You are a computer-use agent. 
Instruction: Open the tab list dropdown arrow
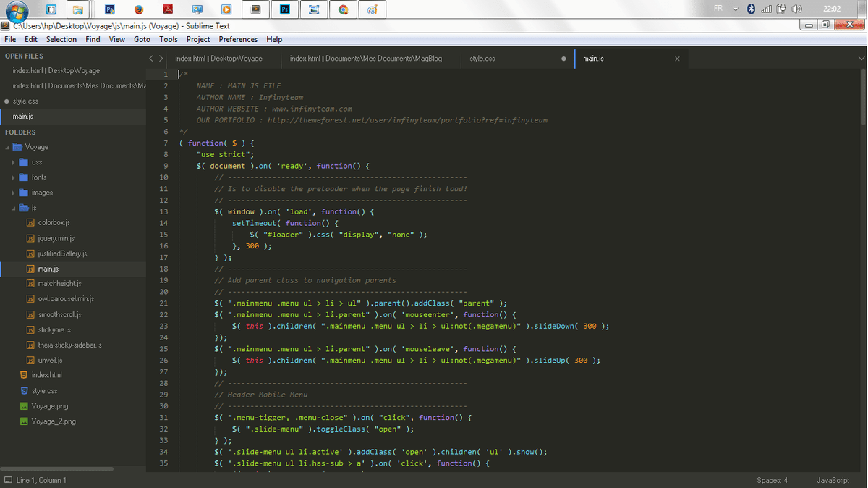coord(861,59)
